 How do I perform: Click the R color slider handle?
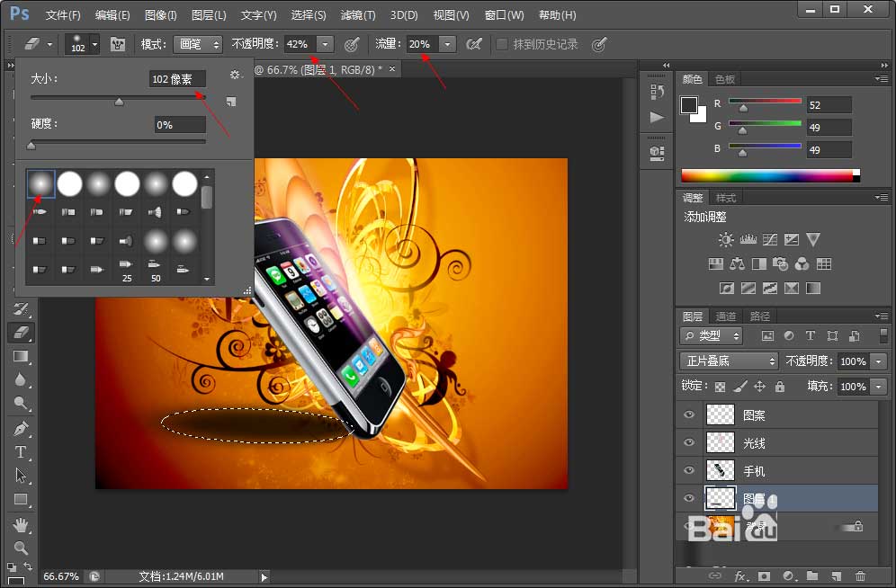tap(743, 108)
